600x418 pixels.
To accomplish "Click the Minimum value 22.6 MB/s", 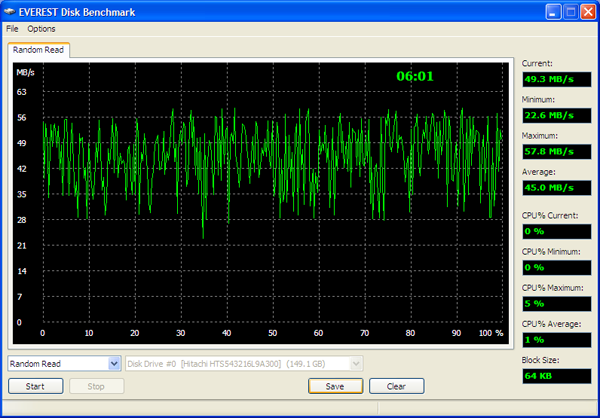I will tap(557, 115).
